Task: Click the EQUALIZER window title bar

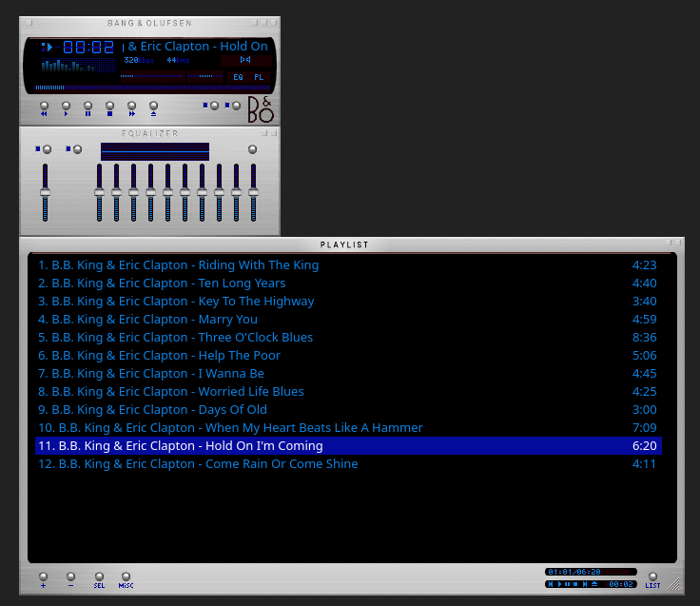Action: [x=149, y=133]
